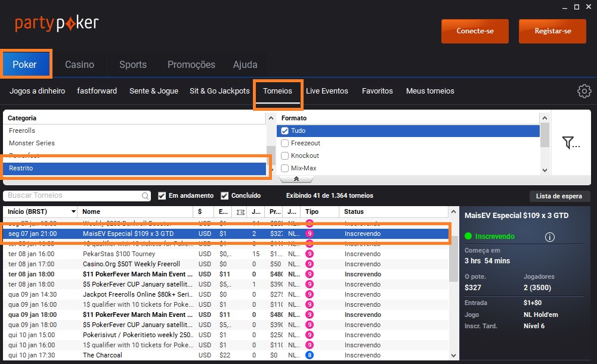Switch to the Poker main tab
Viewport: 597px width, 364px height.
coord(26,64)
